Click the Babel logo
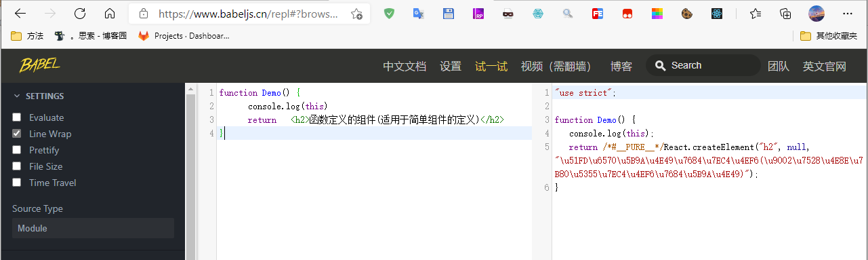 pyautogui.click(x=40, y=65)
